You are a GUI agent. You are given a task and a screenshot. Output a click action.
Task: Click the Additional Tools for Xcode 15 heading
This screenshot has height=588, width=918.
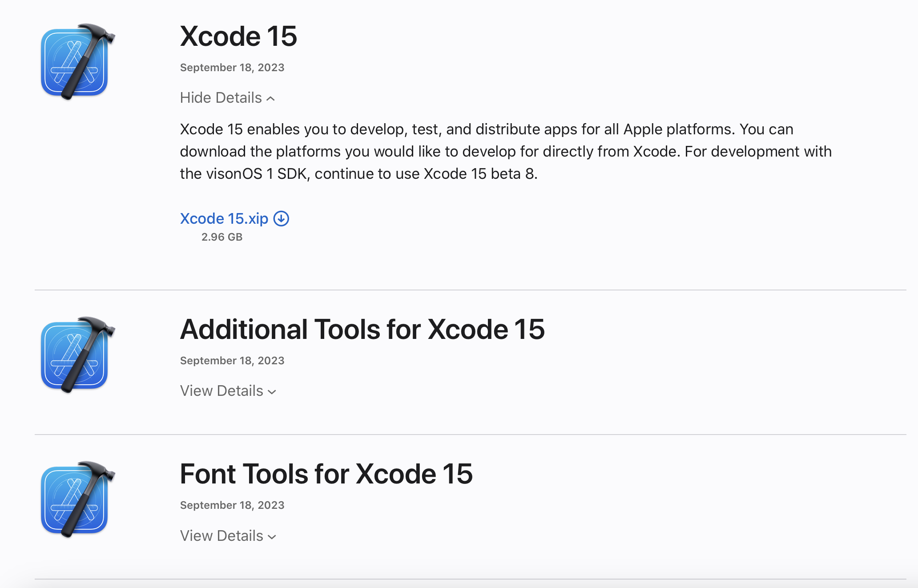click(362, 330)
